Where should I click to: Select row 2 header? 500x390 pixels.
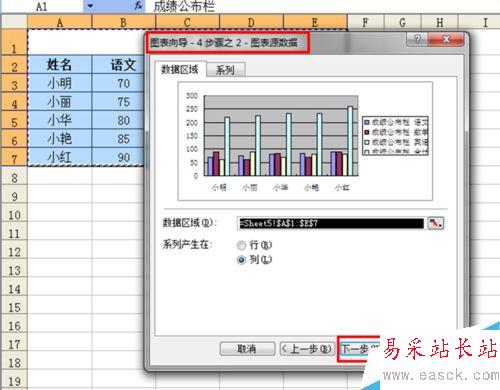tap(14, 65)
